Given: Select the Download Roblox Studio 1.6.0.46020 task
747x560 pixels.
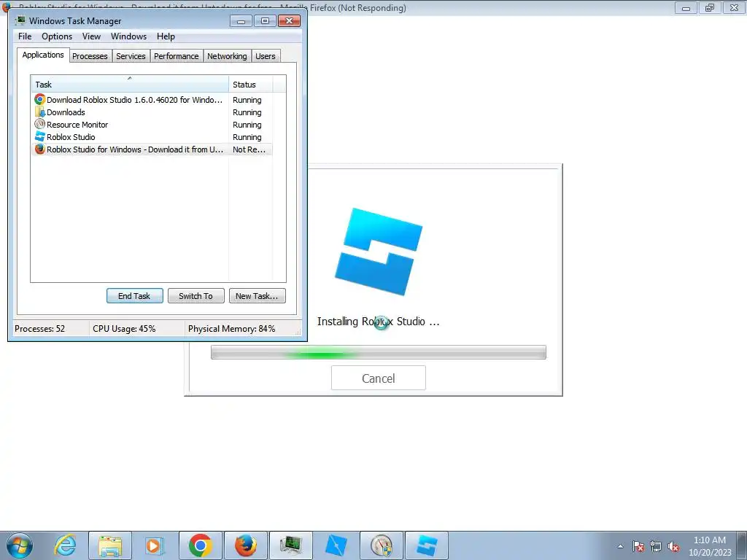Looking at the screenshot, I should [152, 99].
